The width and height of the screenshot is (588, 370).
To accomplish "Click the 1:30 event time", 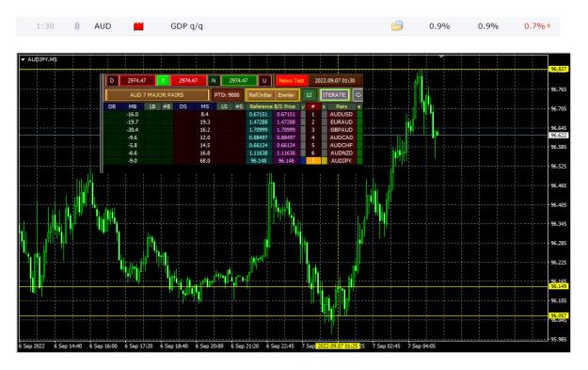I will tap(45, 26).
